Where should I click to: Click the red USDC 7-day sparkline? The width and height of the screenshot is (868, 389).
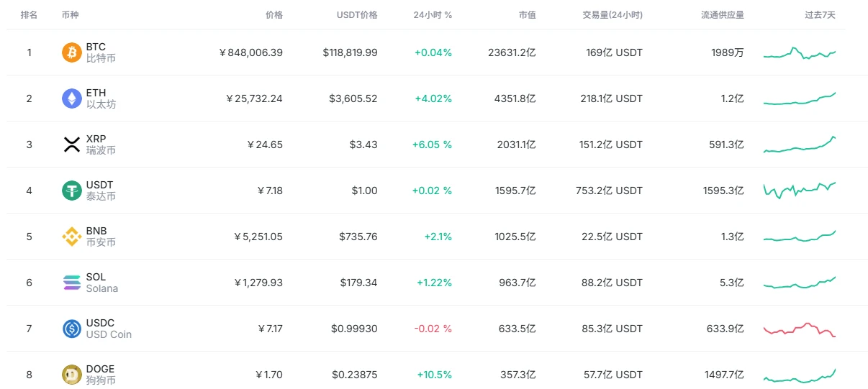pos(799,329)
